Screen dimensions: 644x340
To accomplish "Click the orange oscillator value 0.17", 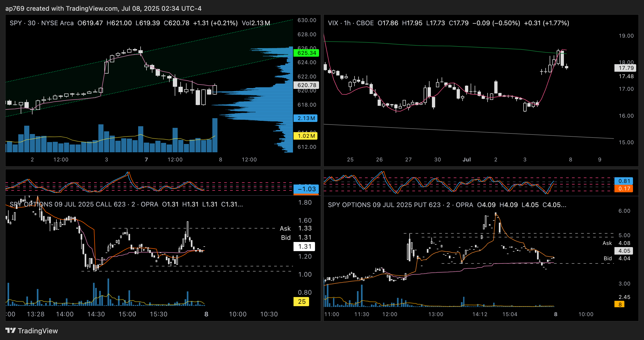I will (624, 189).
